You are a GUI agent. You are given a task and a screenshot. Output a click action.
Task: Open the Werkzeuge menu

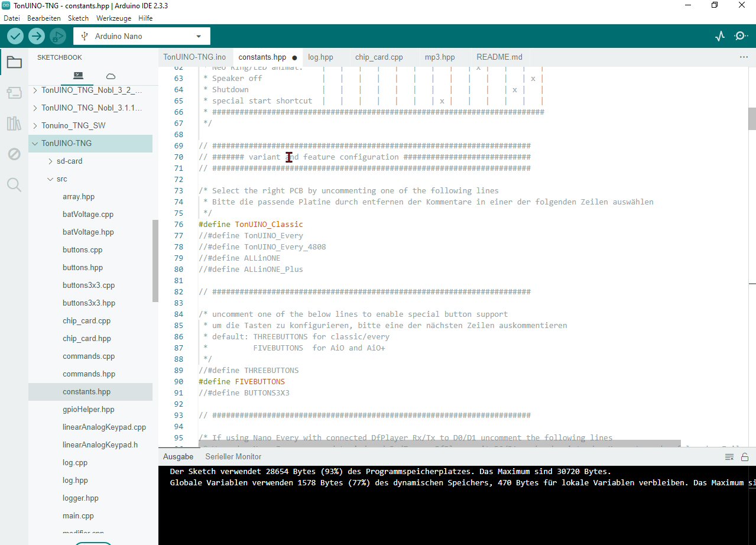[x=114, y=18]
